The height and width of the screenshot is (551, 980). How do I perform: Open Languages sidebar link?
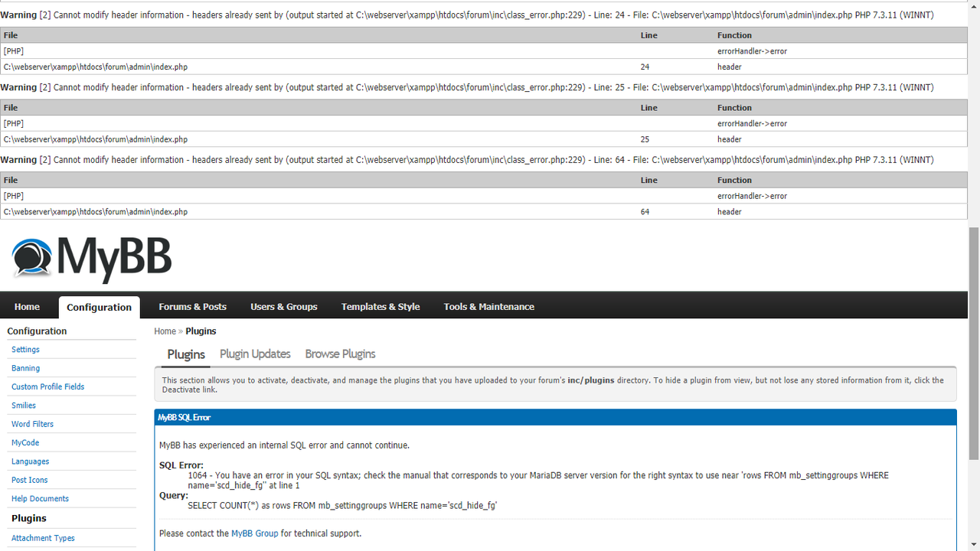(x=30, y=461)
